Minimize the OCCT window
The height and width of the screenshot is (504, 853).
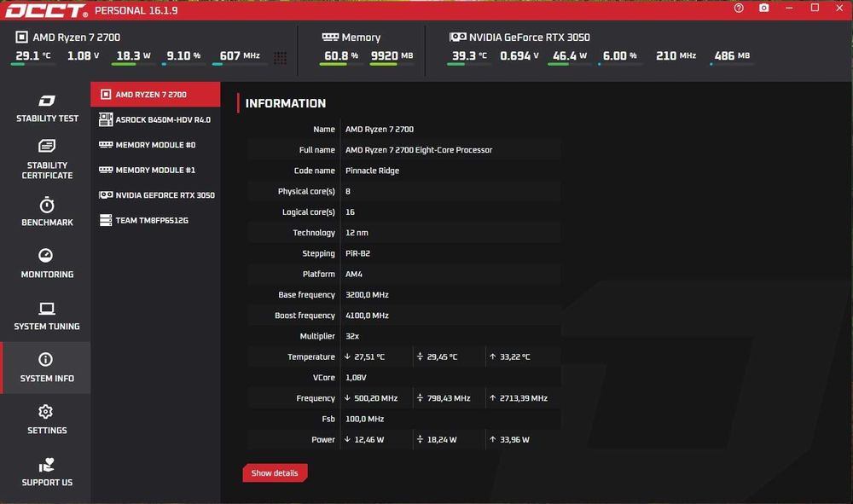[x=789, y=9]
